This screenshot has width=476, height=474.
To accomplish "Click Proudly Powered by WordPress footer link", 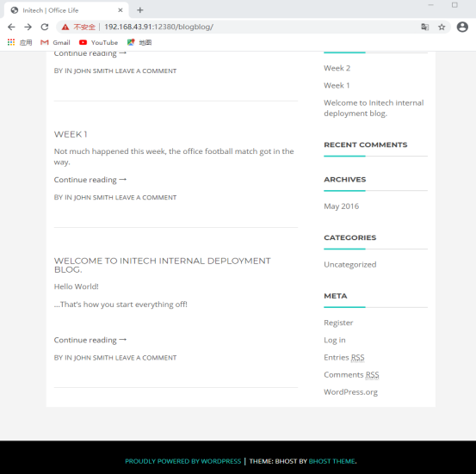I will 183,461.
